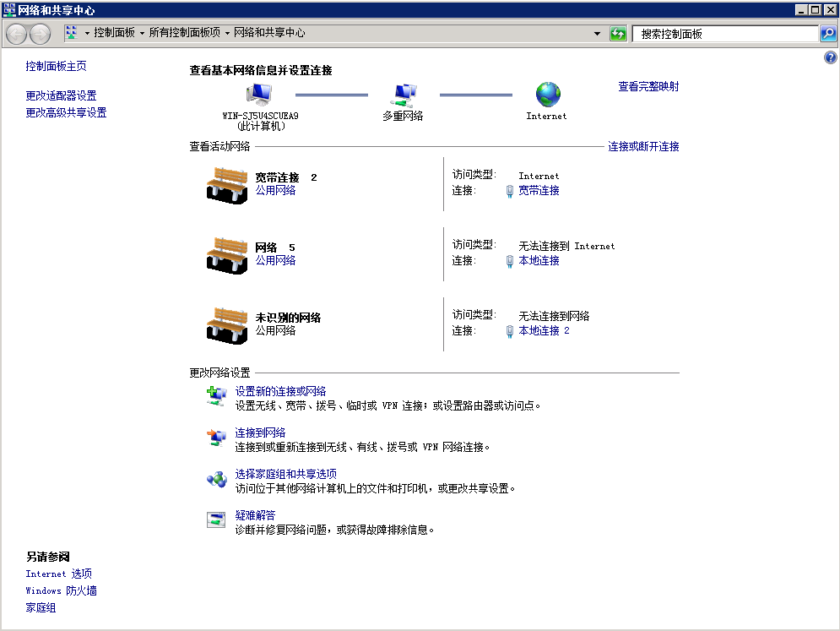The height and width of the screenshot is (631, 840).
Task: Open 更改适配器设置 link in left sidebar
Action: click(61, 95)
